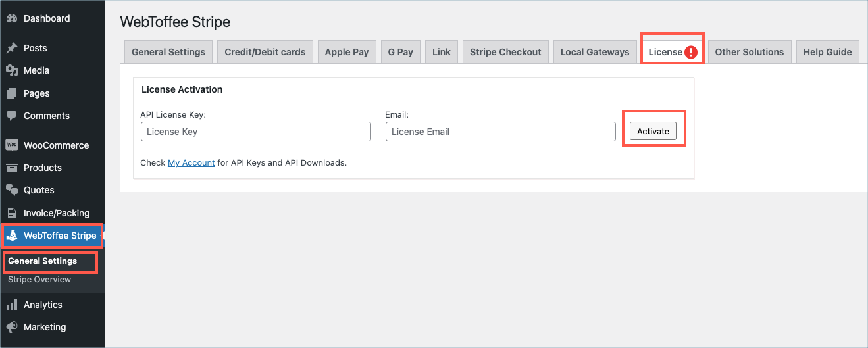
Task: Switch to Link tab
Action: (x=442, y=52)
